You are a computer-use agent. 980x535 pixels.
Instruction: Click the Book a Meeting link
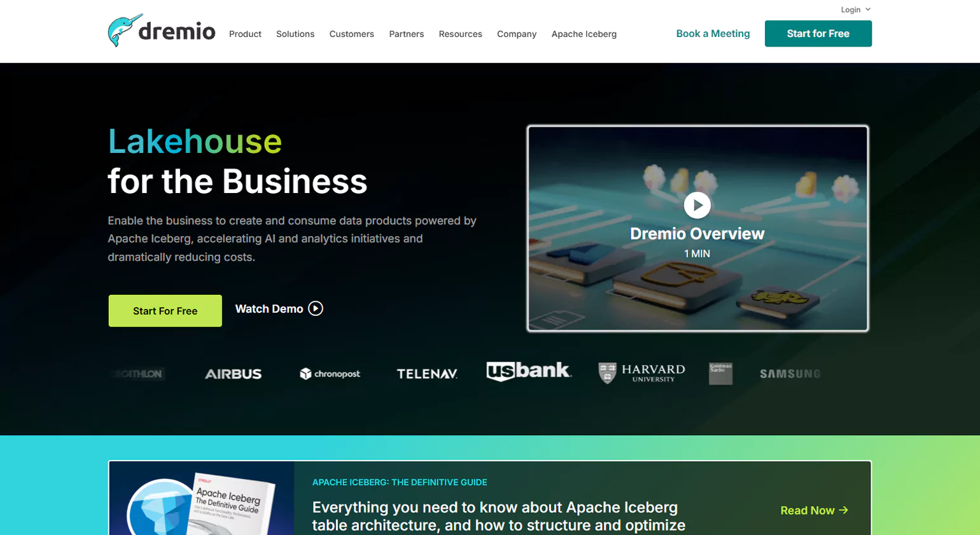[713, 34]
